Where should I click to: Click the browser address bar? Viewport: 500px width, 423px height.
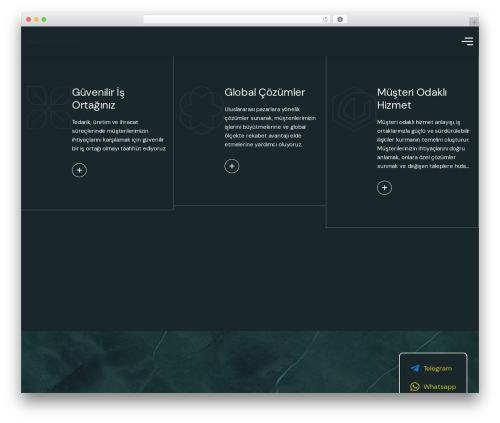coord(237,19)
